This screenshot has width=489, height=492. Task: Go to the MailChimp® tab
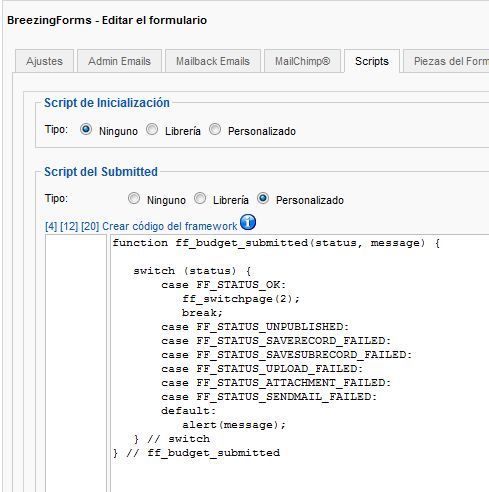click(x=302, y=61)
